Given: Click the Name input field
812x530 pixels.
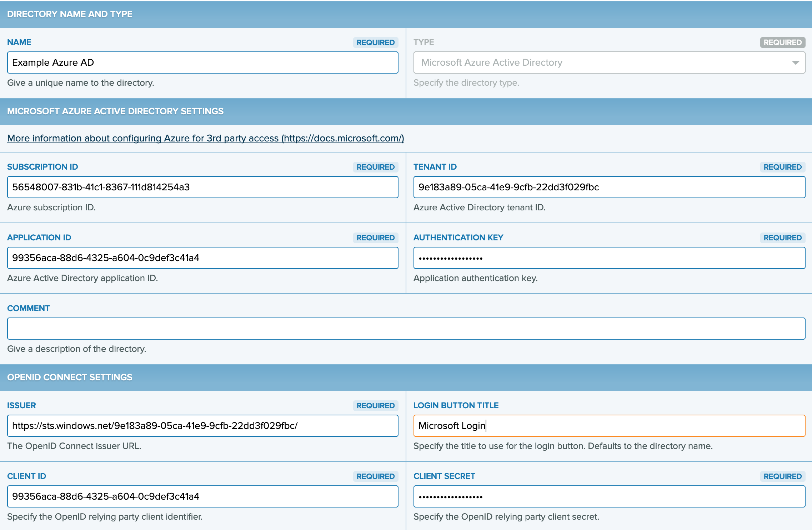Looking at the screenshot, I should [x=202, y=62].
